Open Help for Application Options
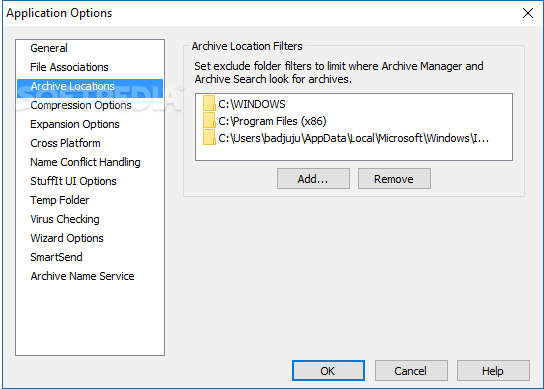The height and width of the screenshot is (389, 544). tap(493, 371)
